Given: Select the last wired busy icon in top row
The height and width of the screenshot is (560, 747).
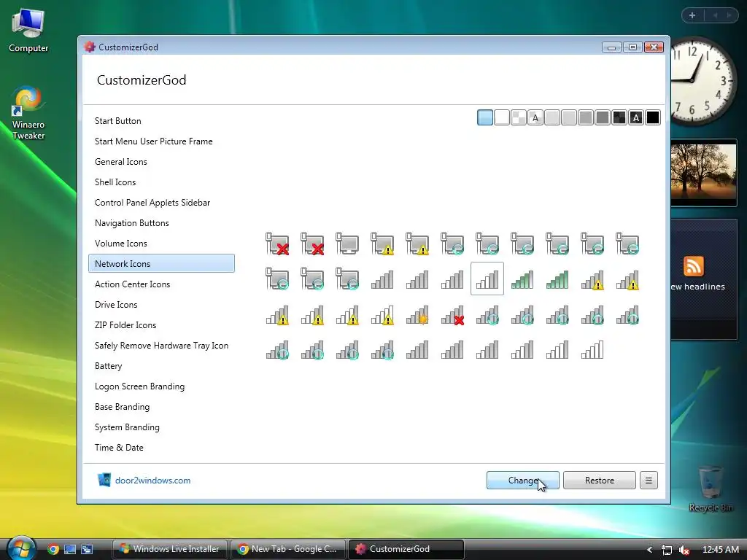Looking at the screenshot, I should point(627,244).
